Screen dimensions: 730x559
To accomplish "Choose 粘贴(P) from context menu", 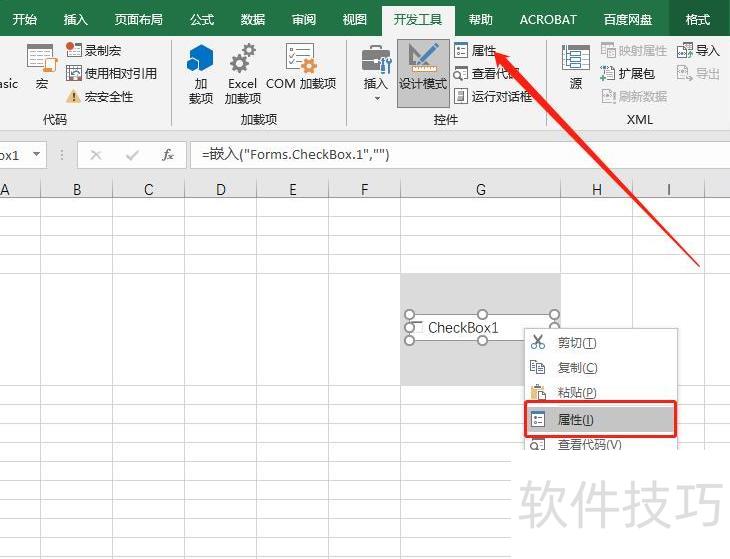I will 601,392.
